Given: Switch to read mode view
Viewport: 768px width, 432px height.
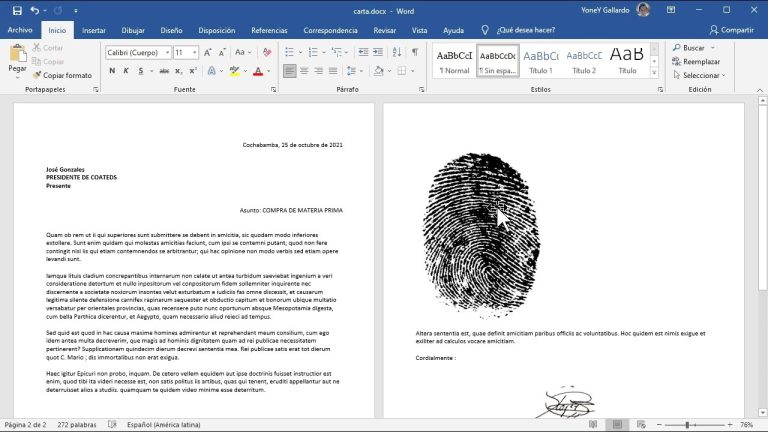Looking at the screenshot, I should tap(593, 424).
